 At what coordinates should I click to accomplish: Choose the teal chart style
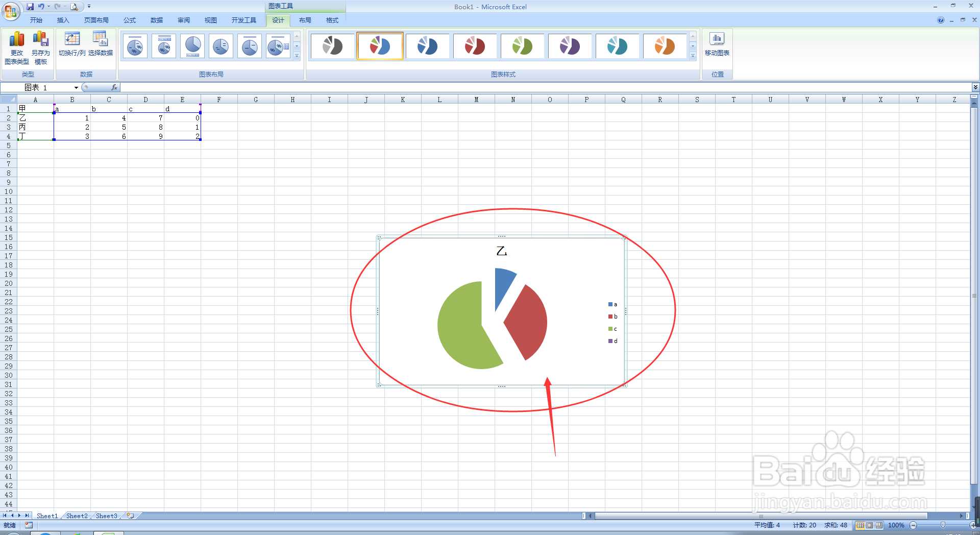click(x=618, y=46)
